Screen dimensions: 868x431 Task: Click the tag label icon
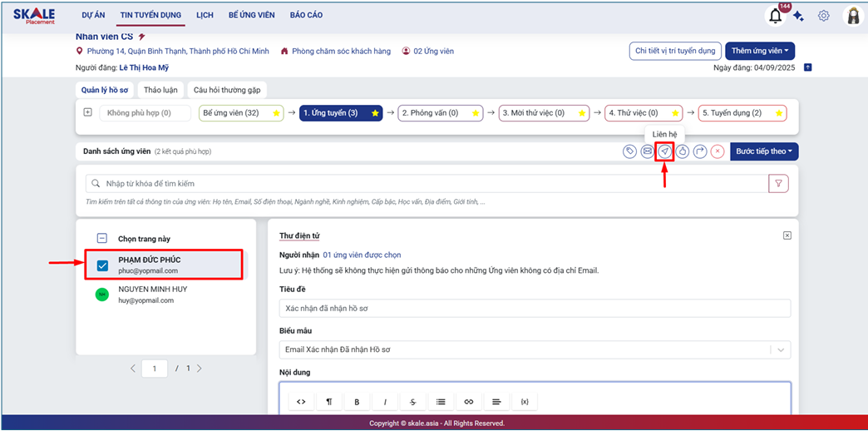tap(630, 151)
